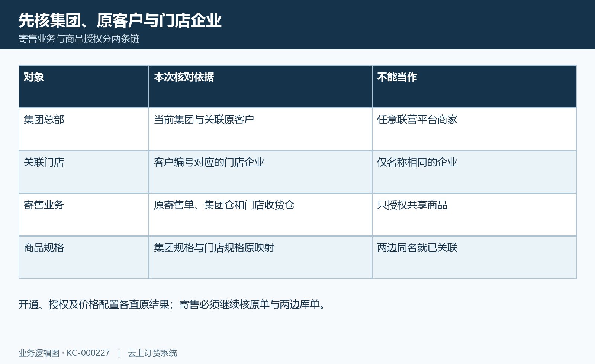Click the footer label 云上订货系统
Image resolution: width=595 pixels, height=364 pixels.
[152, 353]
